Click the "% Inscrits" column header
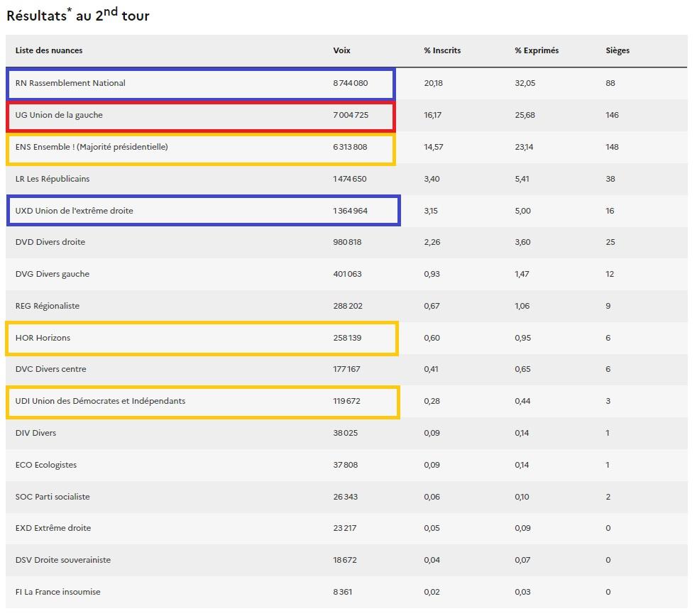697x616 pixels. [442, 50]
